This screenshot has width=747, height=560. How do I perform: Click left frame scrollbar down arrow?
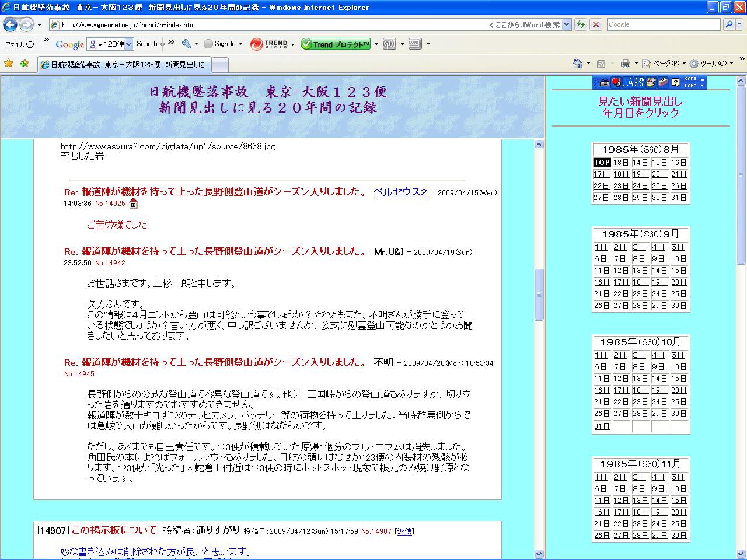click(539, 554)
